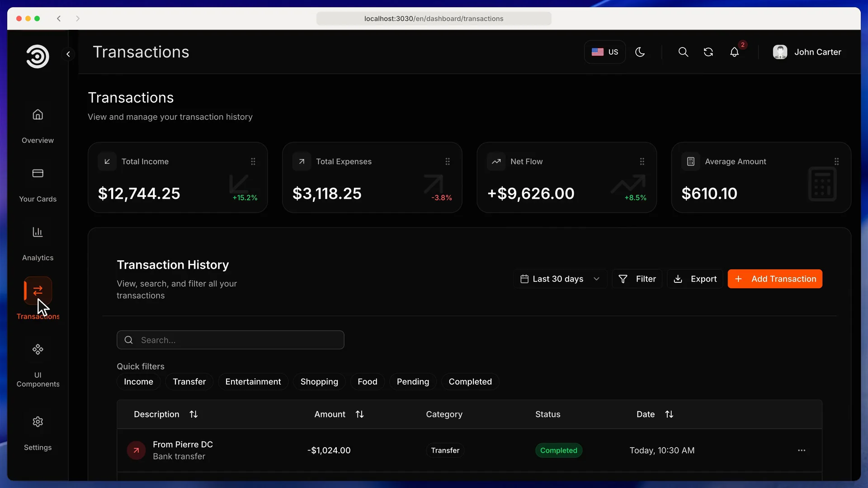Click the Total Expenses card grip icon
This screenshot has width=868, height=488.
(x=448, y=161)
